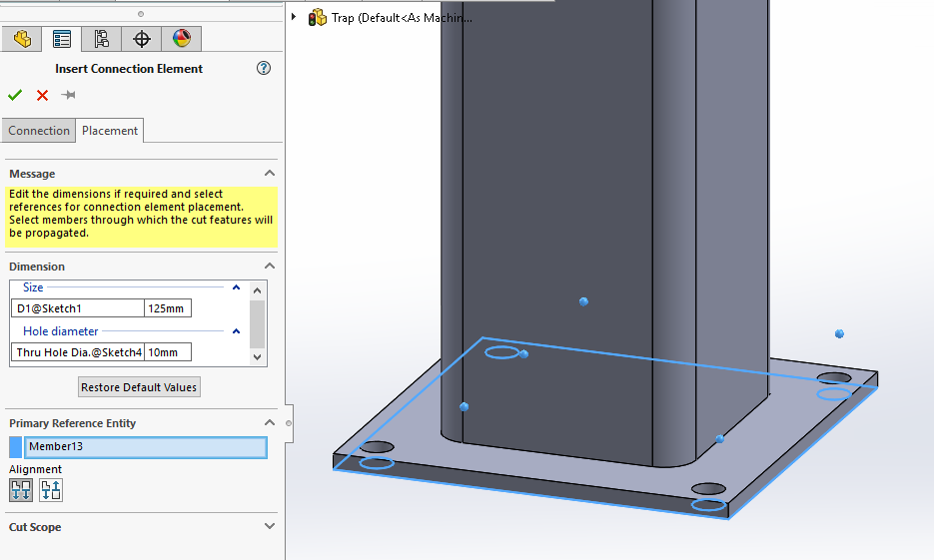Pin the property panel open
This screenshot has height=560, width=934.
tap(69, 95)
